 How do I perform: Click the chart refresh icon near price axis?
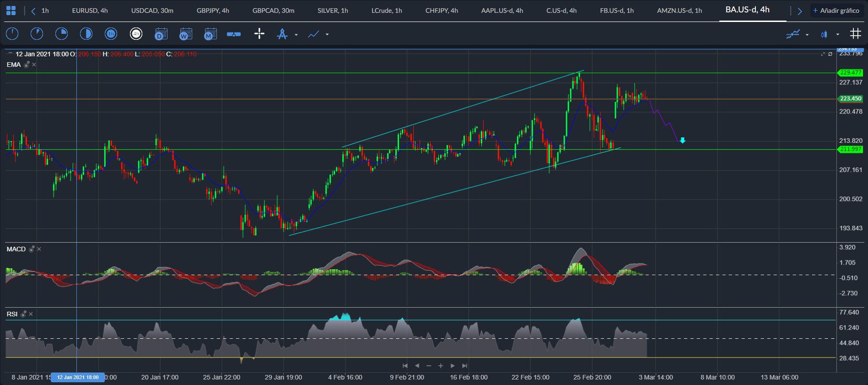(830, 54)
